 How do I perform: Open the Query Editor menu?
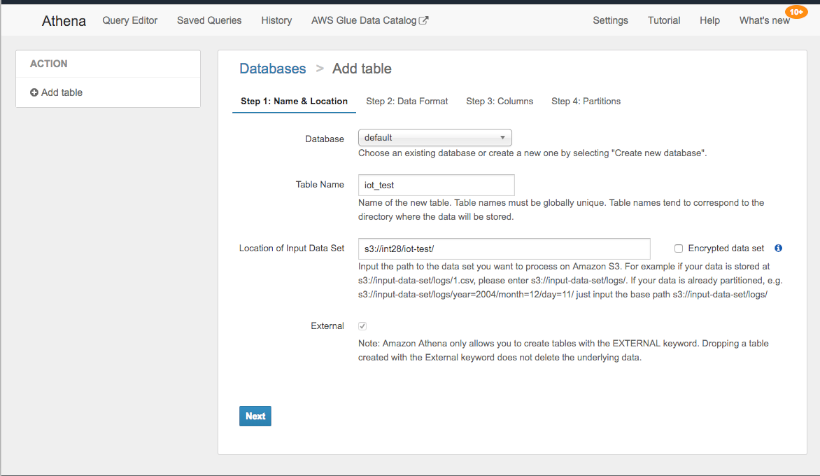point(130,20)
